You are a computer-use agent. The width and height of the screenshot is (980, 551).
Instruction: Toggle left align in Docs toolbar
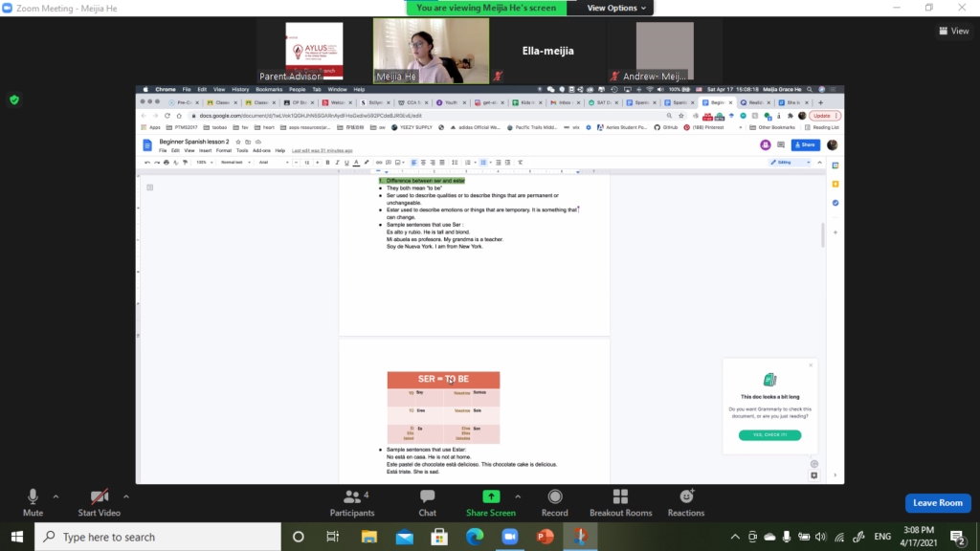(x=413, y=163)
